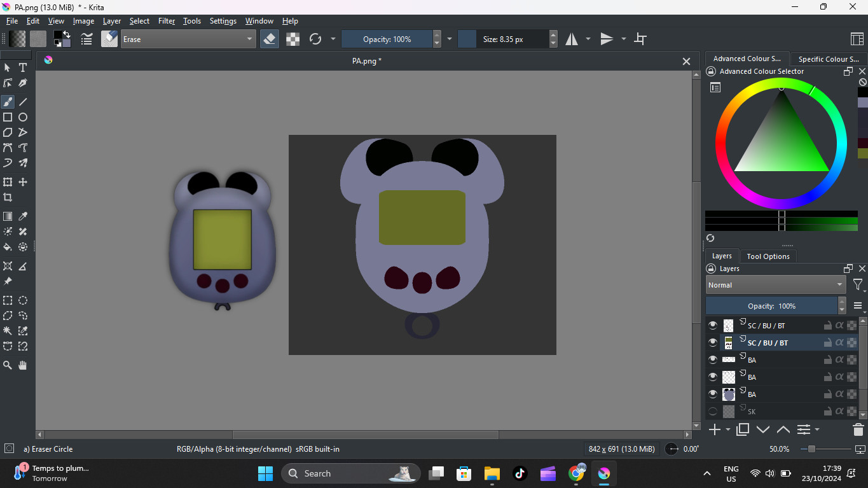Screen dimensions: 868x488
Task: Click the toolbar brush Opacity slider
Action: pos(387,39)
